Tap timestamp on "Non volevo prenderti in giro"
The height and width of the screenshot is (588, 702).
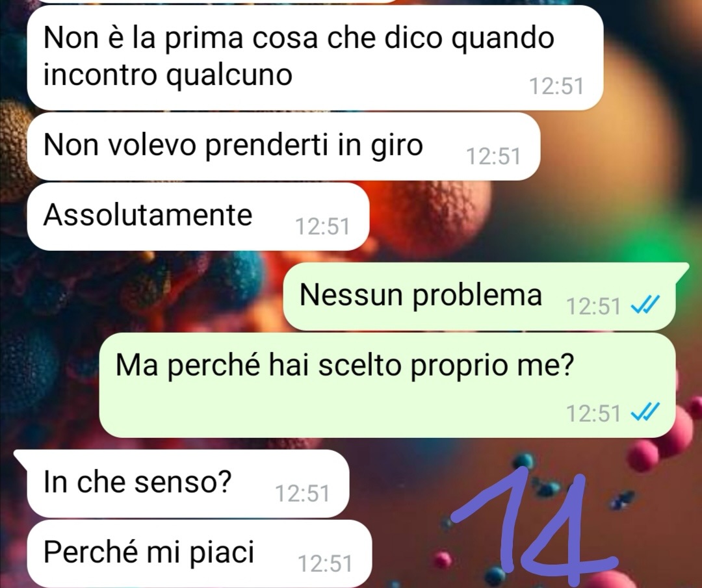click(x=493, y=157)
